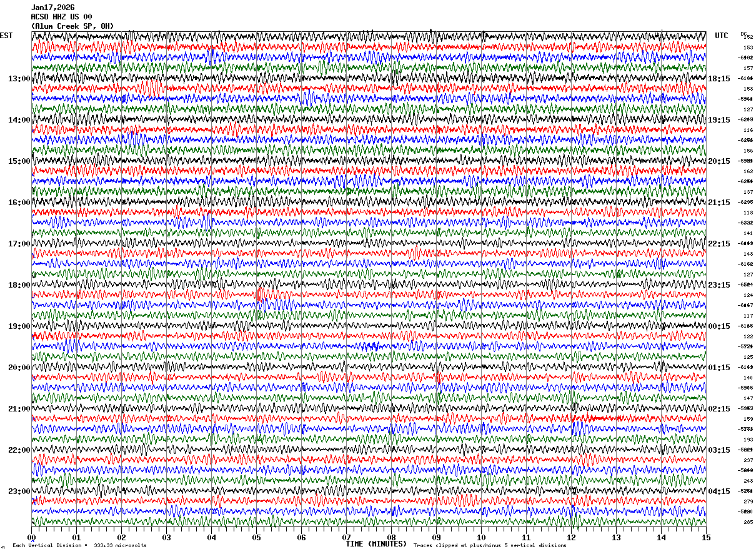Select the '19:00' EST time label
The height and width of the screenshot is (554, 756).
click(19, 326)
